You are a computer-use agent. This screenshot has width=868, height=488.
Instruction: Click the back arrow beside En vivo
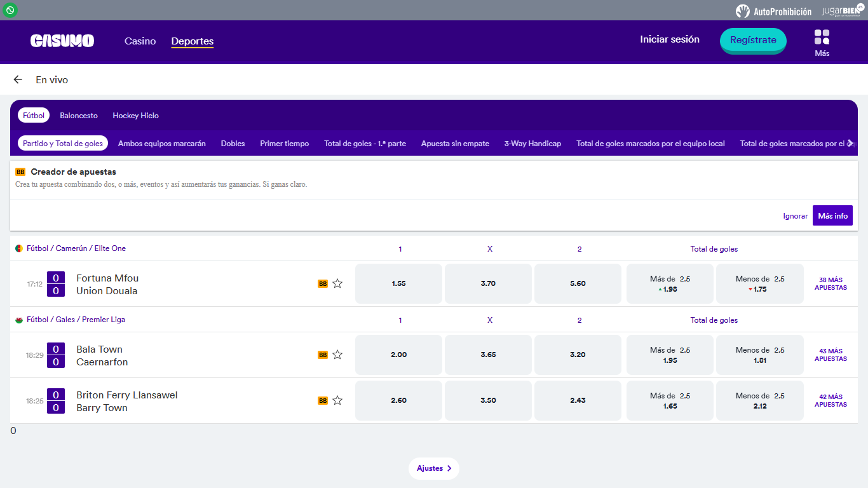[18, 79]
